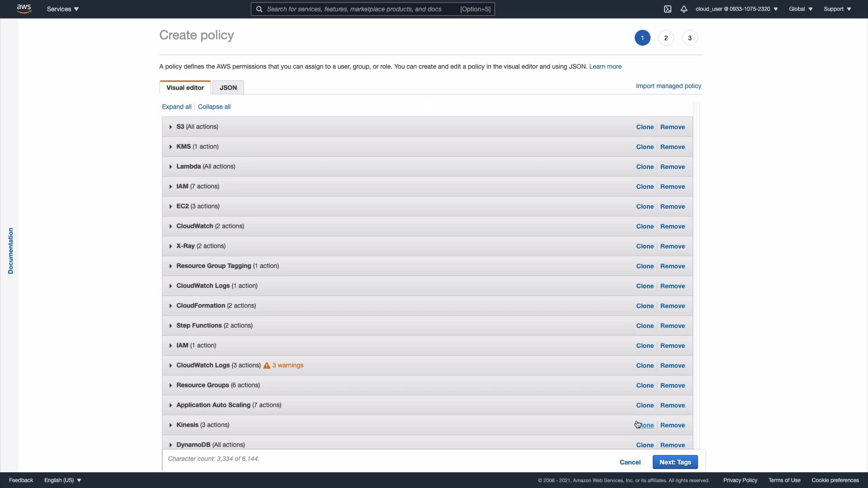
Task: Open the notifications bell icon
Action: click(684, 9)
